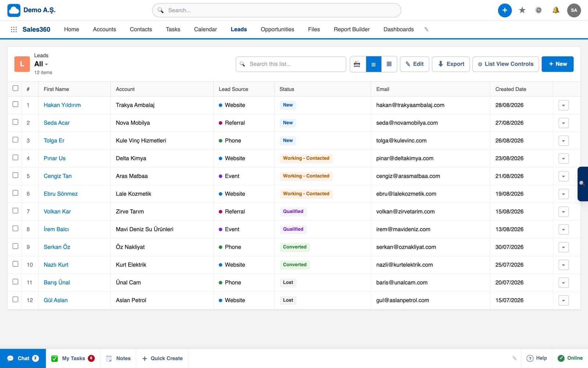The height and width of the screenshot is (368, 588).
Task: Open My Tasks in utility bar
Action: [73, 358]
